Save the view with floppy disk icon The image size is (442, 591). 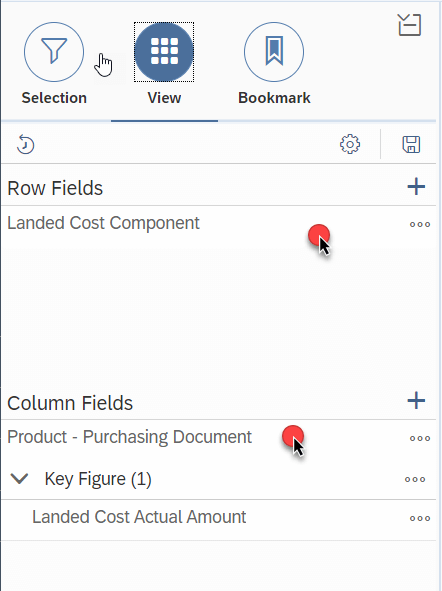tap(411, 144)
